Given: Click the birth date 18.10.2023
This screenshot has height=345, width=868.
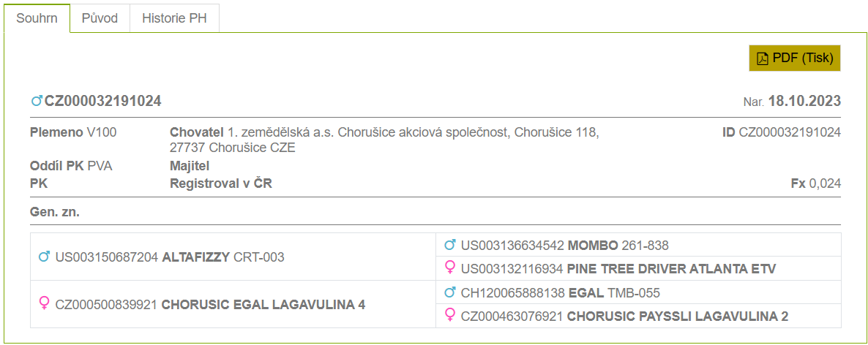Looking at the screenshot, I should (805, 101).
